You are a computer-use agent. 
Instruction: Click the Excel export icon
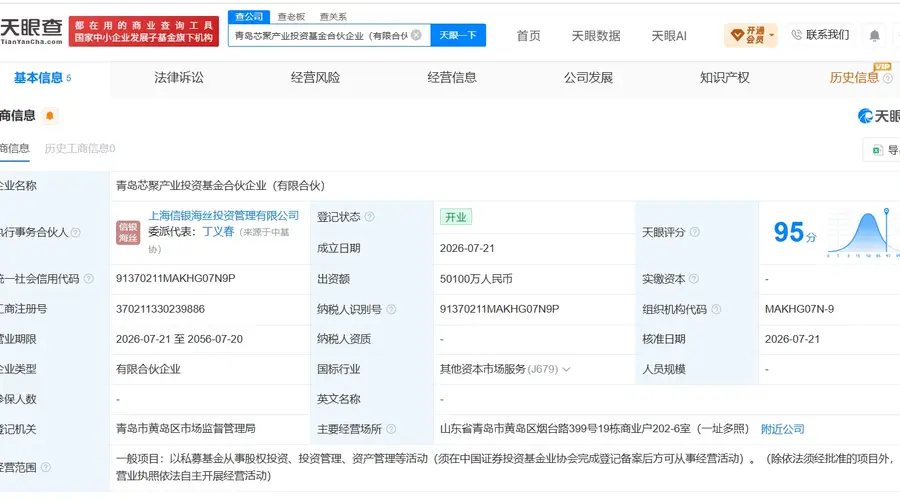click(x=877, y=150)
